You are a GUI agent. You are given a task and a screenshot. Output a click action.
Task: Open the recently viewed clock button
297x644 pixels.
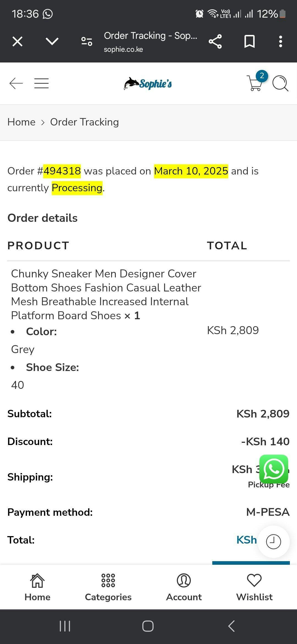click(273, 542)
